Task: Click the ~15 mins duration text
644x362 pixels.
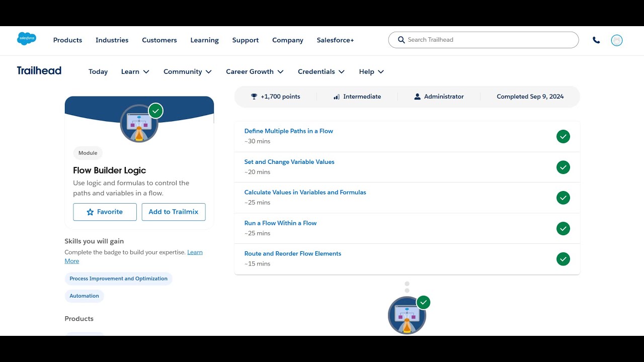Action: (x=257, y=263)
